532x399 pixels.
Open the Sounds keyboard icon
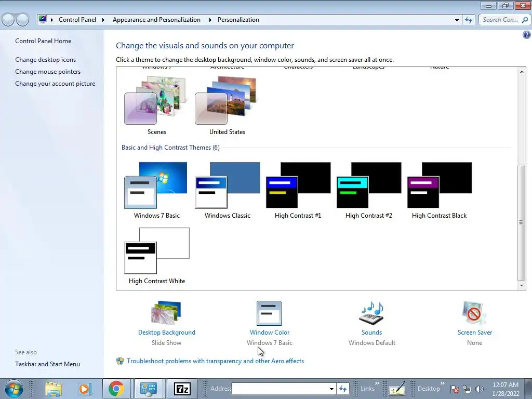[x=371, y=313]
